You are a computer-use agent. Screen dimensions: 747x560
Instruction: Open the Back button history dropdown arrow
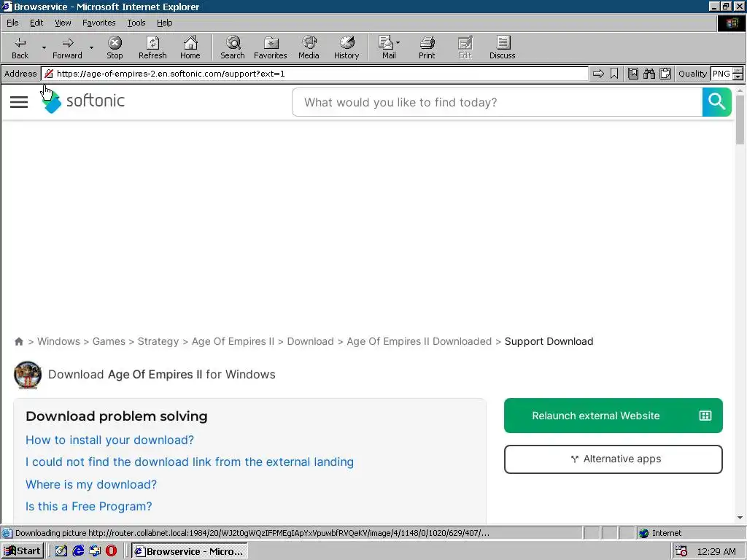click(x=44, y=47)
